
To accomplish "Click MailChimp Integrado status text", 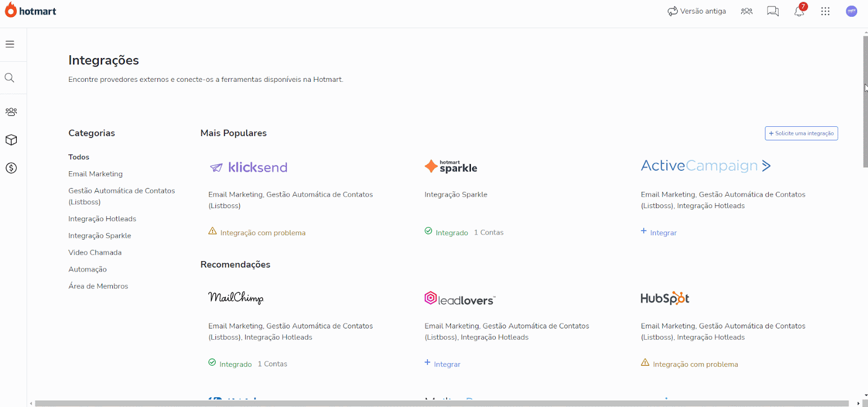I will (x=235, y=365).
